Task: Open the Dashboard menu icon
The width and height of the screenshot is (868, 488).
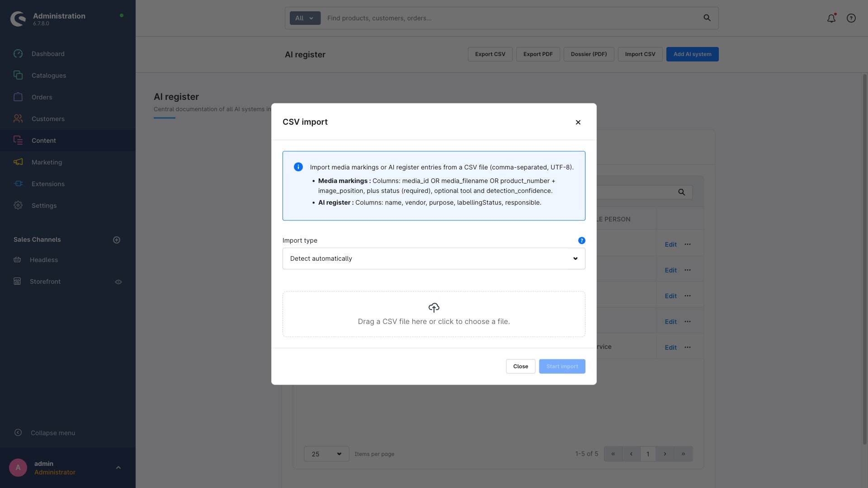Action: coord(18,54)
